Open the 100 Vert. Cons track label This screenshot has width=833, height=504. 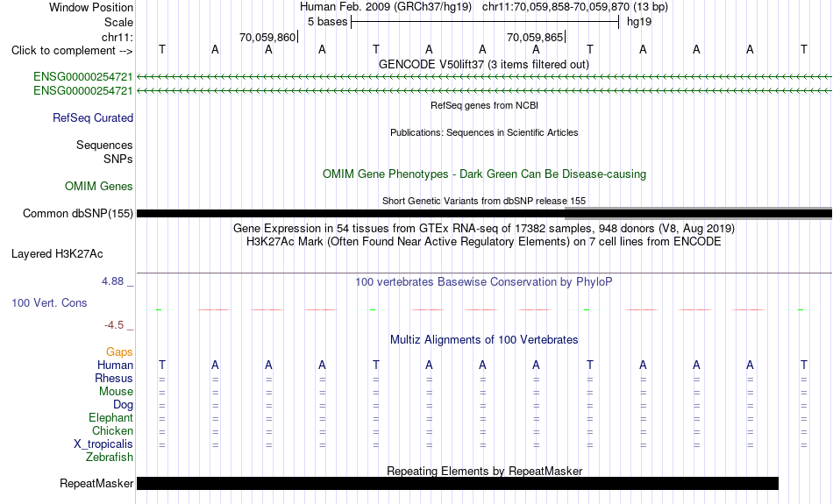tap(49, 302)
